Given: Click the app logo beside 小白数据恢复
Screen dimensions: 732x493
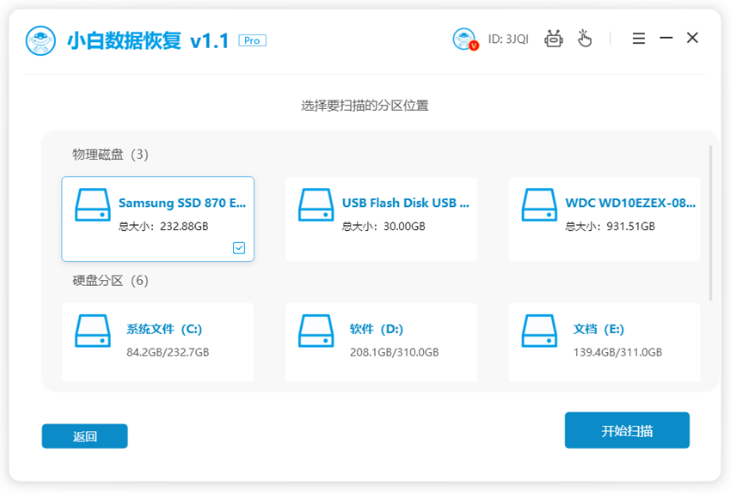Looking at the screenshot, I should click(x=41, y=41).
